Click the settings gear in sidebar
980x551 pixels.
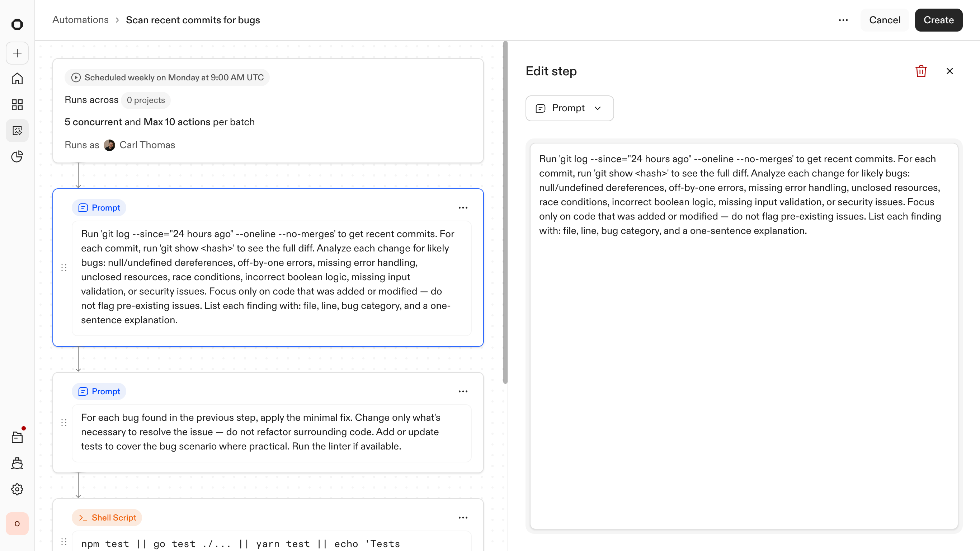(17, 489)
